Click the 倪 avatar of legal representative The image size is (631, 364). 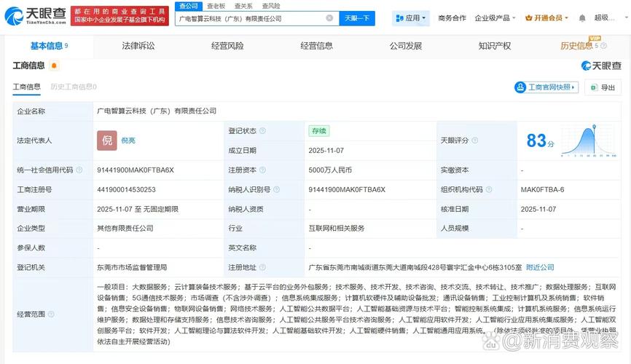107,141
